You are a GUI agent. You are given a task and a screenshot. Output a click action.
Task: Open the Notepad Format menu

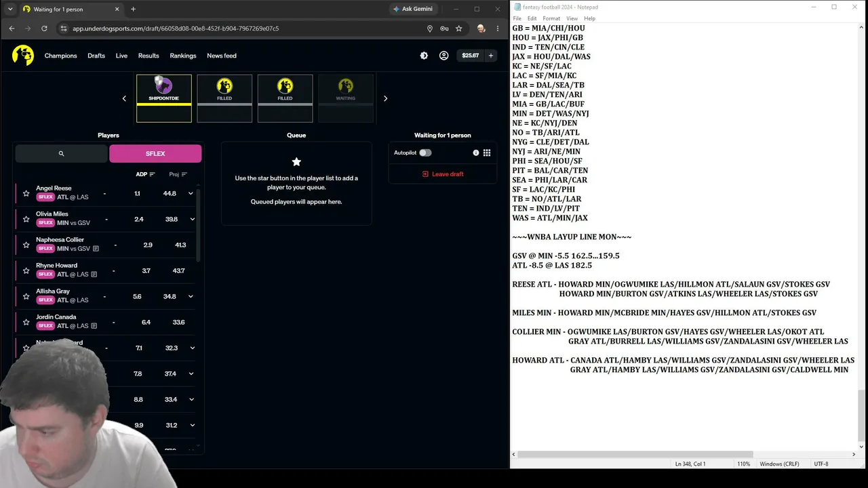point(551,18)
